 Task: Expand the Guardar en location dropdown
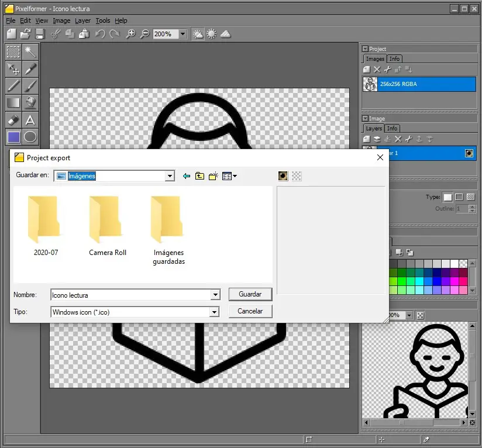click(x=170, y=176)
